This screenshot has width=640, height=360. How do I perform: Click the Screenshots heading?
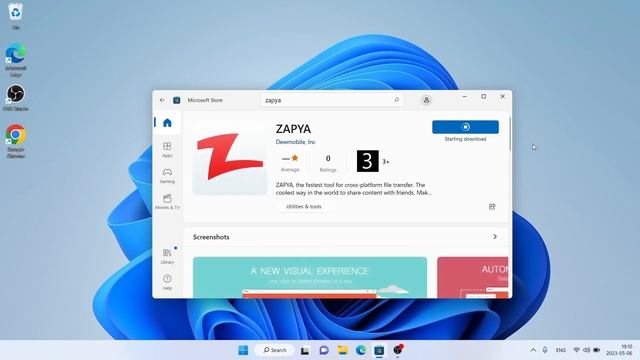tap(211, 237)
